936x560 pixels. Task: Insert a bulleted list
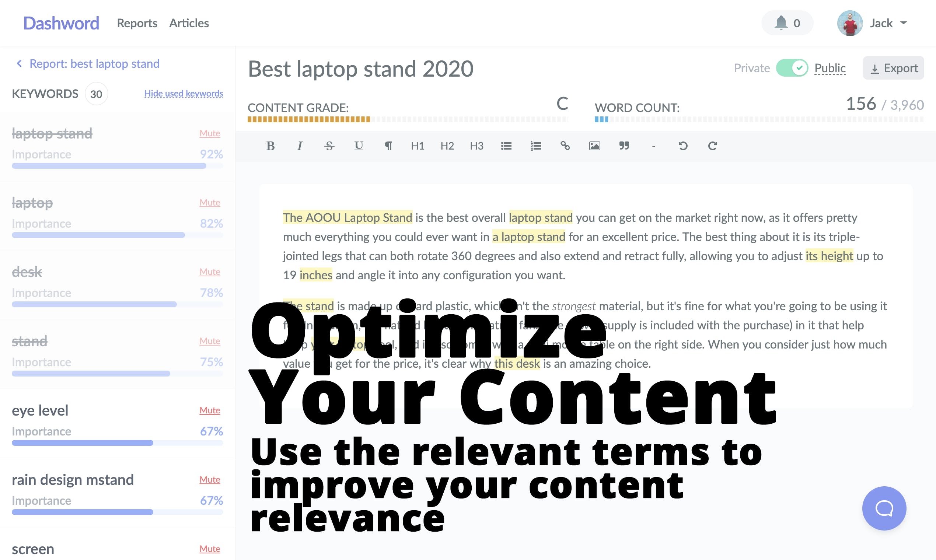506,146
